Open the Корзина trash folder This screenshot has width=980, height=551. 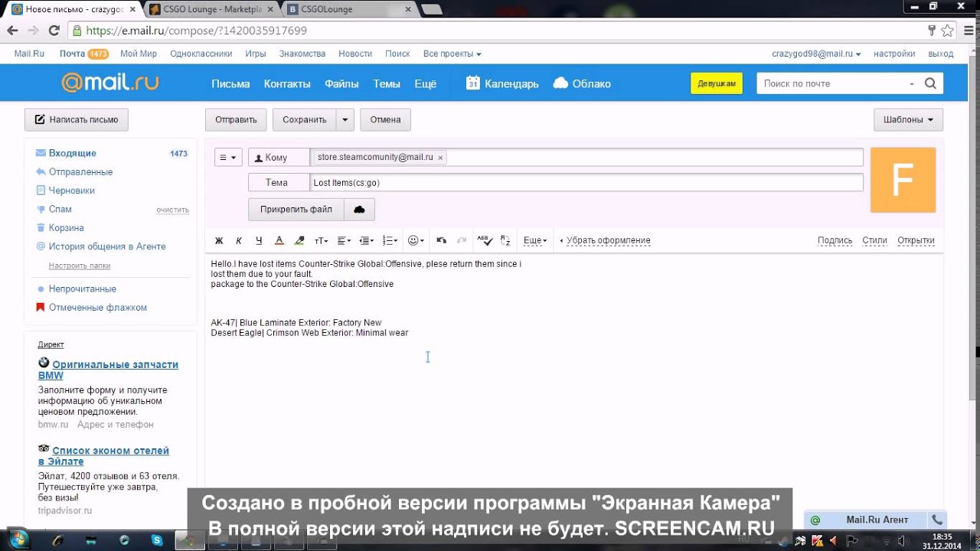(67, 228)
